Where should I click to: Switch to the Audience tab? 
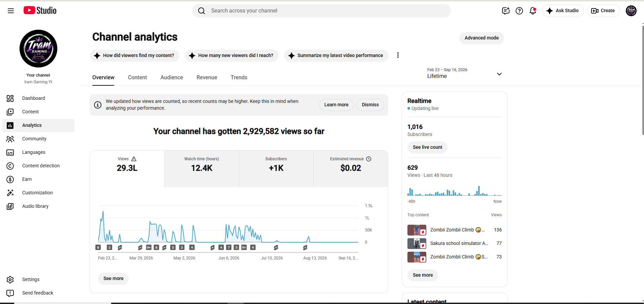172,78
